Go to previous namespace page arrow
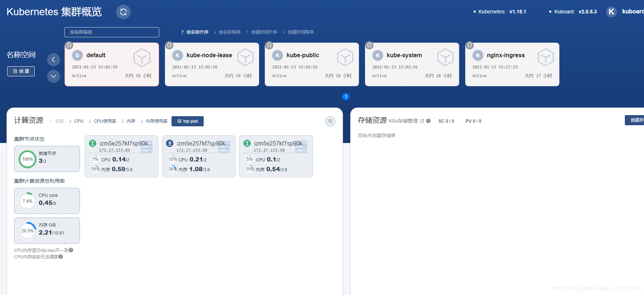Screen dimensions: 644x295 click(x=54, y=59)
